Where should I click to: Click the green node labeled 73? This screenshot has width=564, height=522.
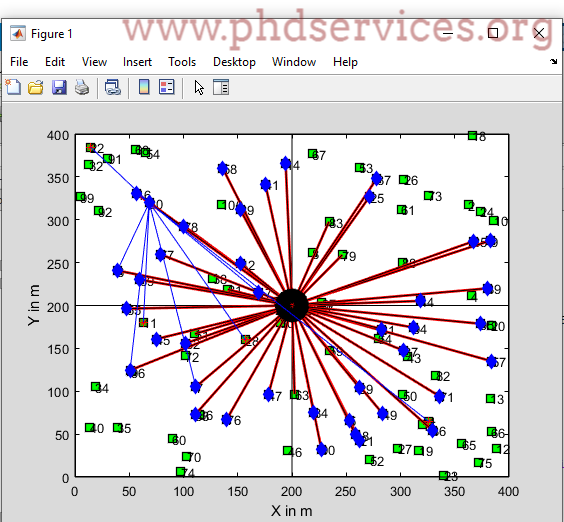428,195
